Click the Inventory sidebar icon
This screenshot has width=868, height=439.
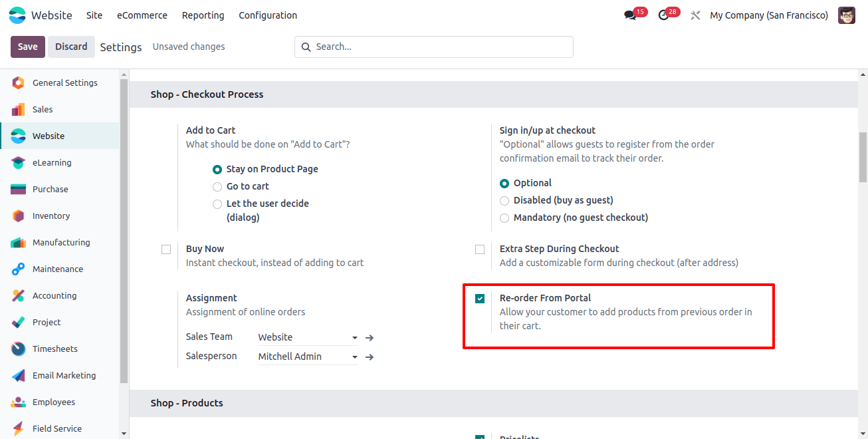coord(18,216)
